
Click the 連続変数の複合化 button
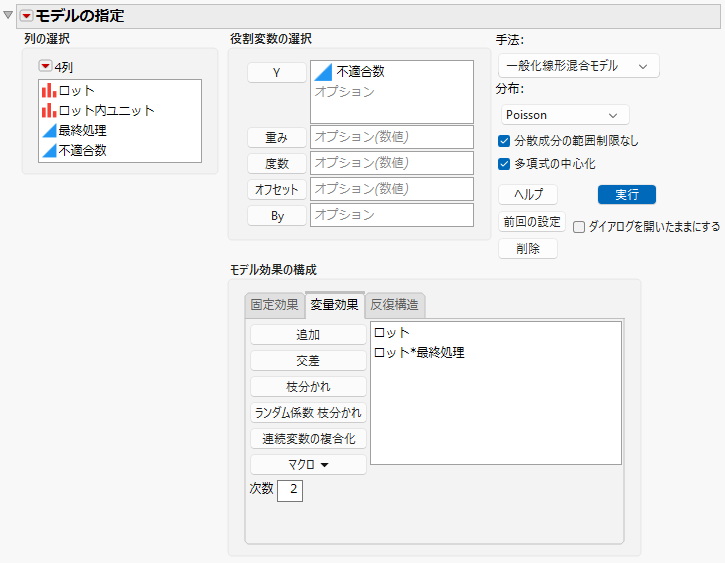click(308, 439)
